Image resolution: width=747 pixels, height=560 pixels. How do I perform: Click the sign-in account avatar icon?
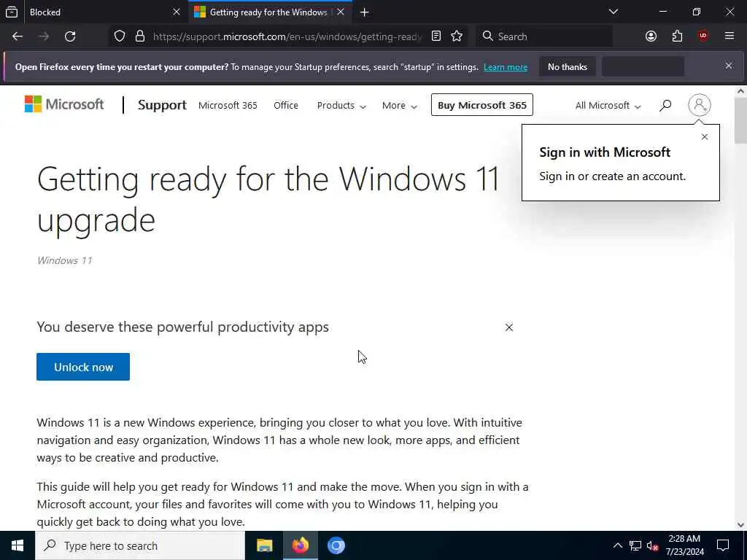coord(700,105)
